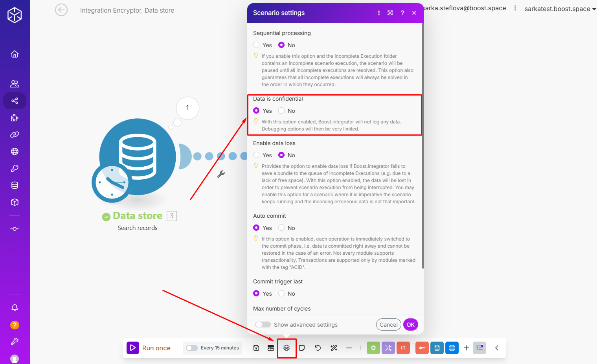The height and width of the screenshot is (364, 597).
Task: Collapse the toolbar with left chevron
Action: click(x=497, y=348)
